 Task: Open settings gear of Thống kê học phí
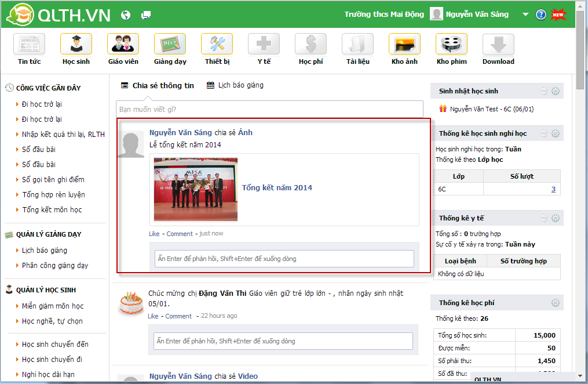[x=556, y=303]
